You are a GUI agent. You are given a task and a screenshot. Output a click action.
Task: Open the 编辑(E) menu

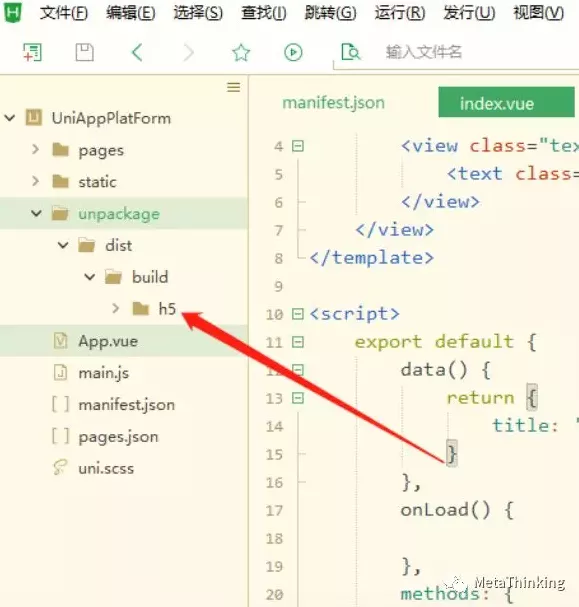(x=131, y=13)
